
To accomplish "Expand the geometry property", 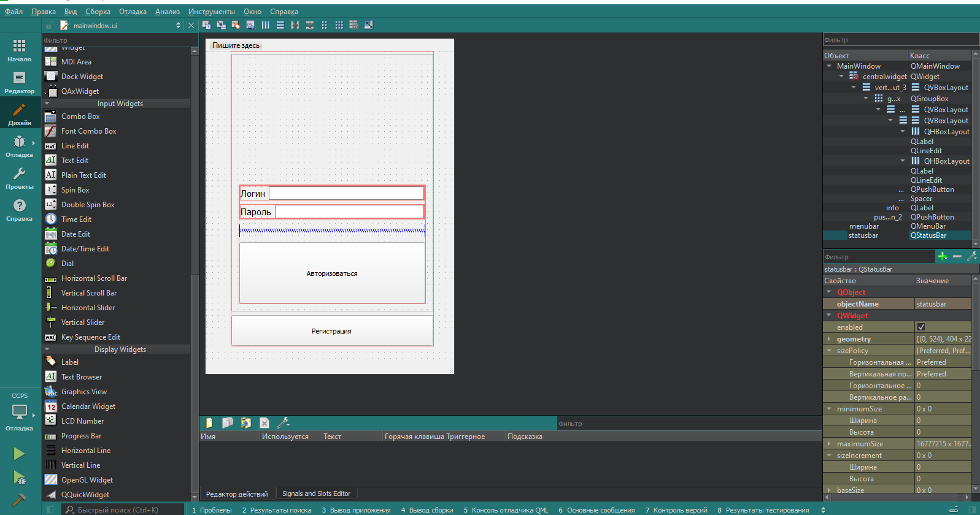I will 829,339.
